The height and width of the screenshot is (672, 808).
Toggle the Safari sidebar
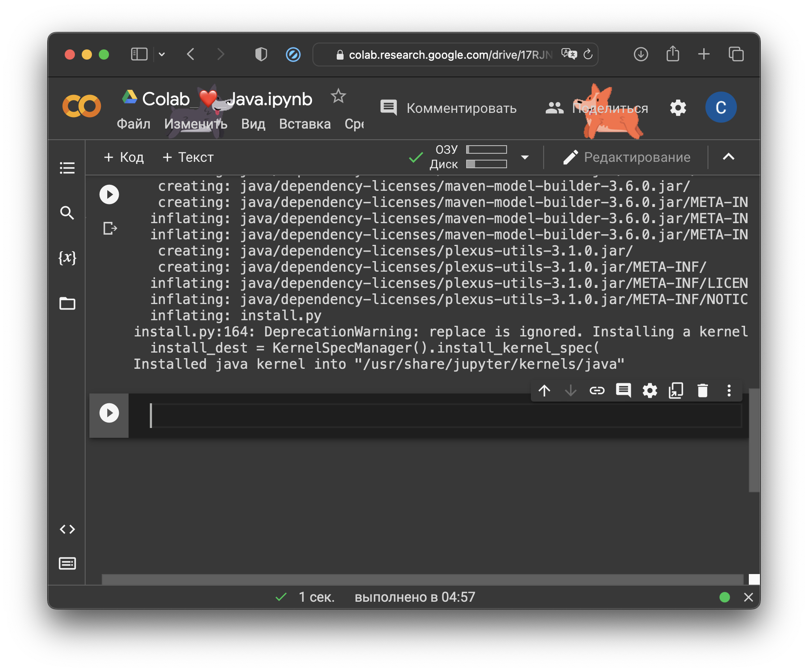(139, 54)
